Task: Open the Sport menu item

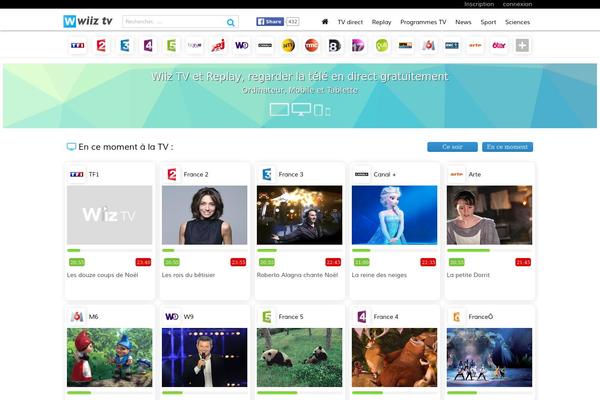Action: [x=488, y=22]
